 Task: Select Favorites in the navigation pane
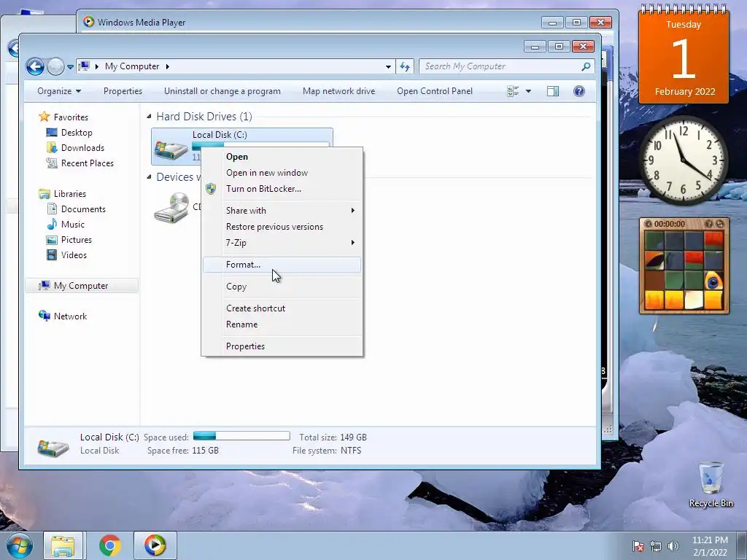[x=71, y=117]
